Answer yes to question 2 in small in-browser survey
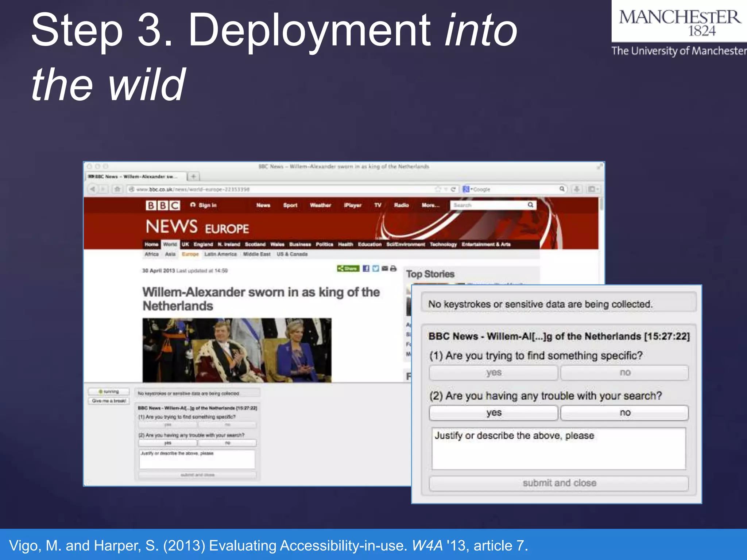Viewport: 747px width, 560px height. (x=167, y=443)
